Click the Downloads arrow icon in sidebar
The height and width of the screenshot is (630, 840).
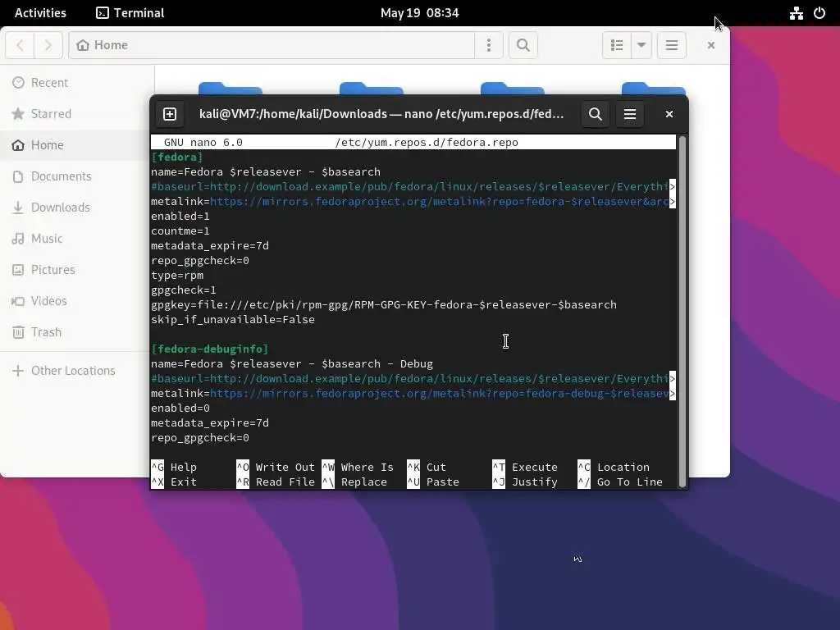coord(18,208)
